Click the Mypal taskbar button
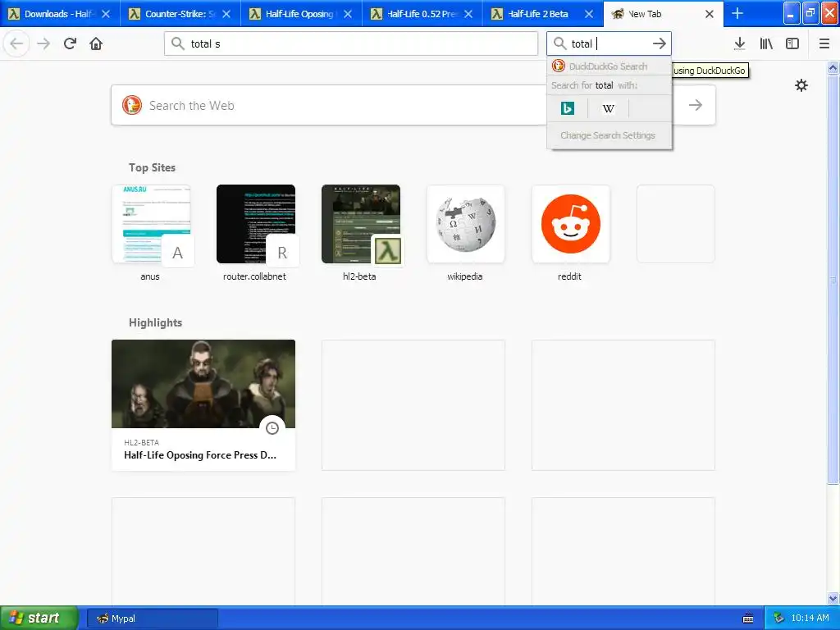 click(x=152, y=619)
